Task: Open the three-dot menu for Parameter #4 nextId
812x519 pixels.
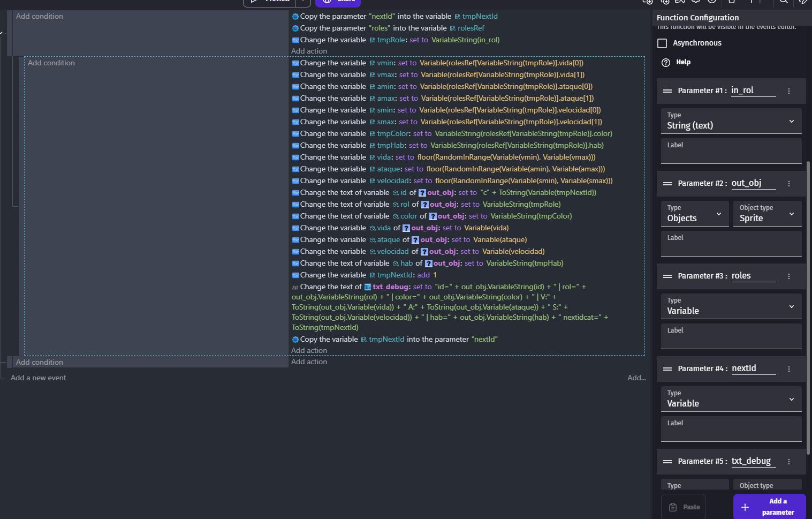Action: [788, 369]
